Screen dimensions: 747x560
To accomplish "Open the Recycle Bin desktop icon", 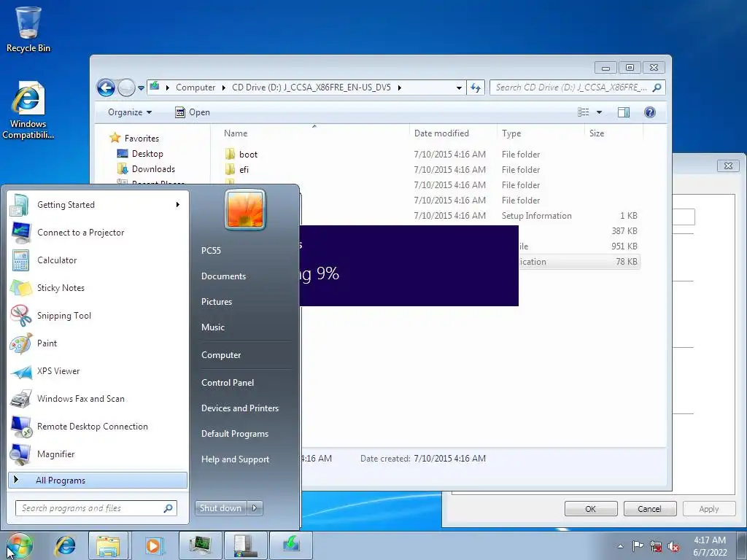I will point(28,29).
